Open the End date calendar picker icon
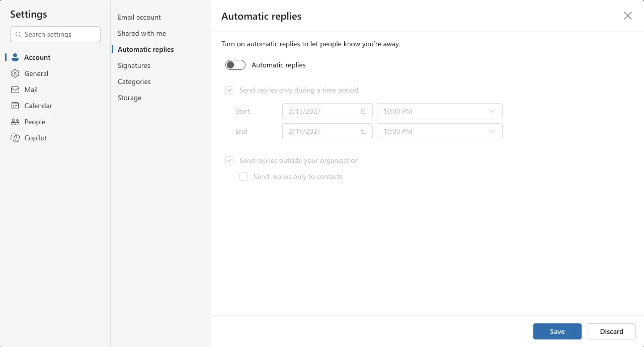 (x=364, y=131)
